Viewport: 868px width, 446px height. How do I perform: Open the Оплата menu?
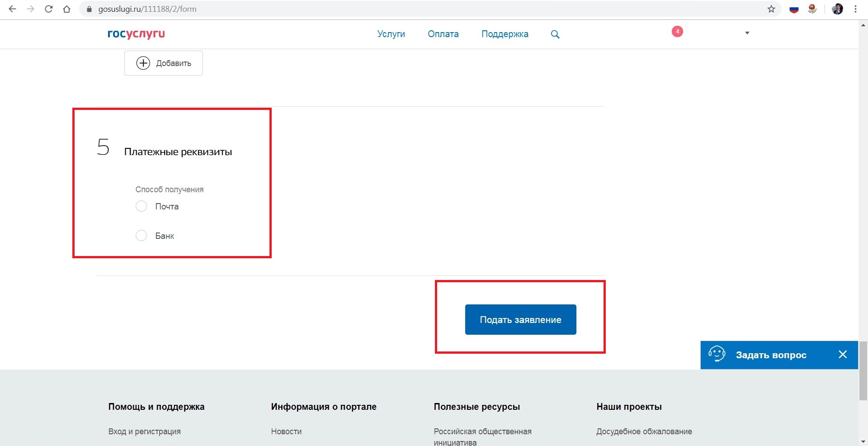[x=443, y=34]
